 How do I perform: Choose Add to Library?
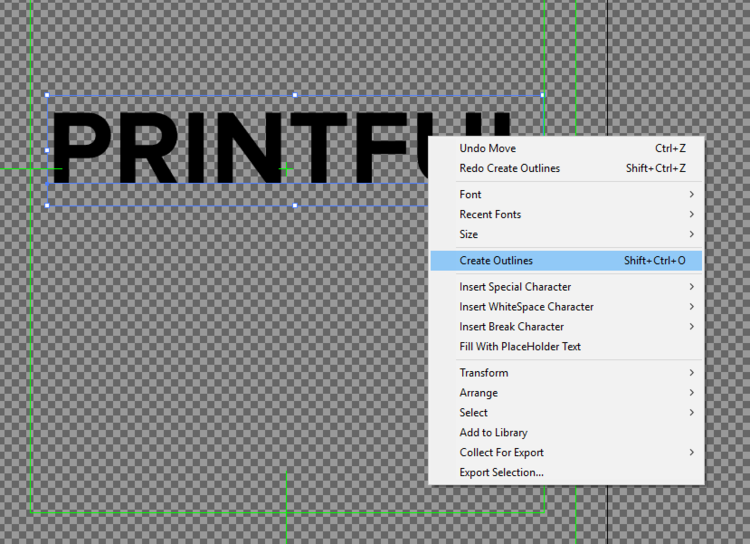point(566,433)
